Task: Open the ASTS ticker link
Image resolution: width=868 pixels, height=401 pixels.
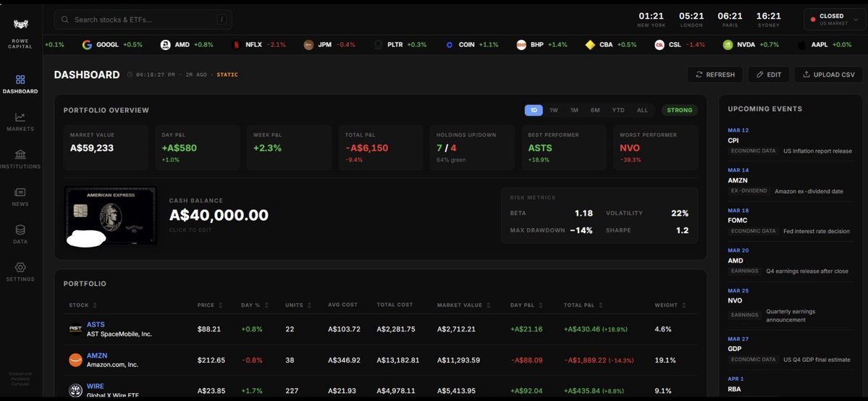Action: coord(96,324)
